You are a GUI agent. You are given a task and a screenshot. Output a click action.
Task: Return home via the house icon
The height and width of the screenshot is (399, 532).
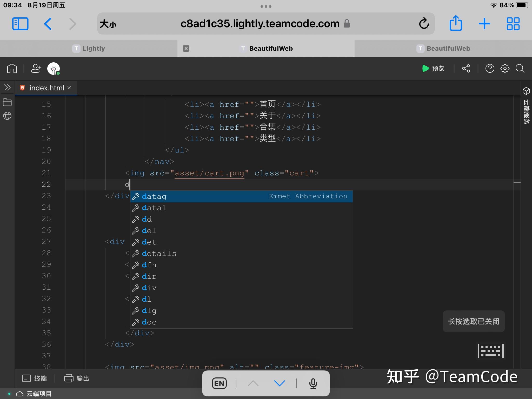click(x=11, y=68)
